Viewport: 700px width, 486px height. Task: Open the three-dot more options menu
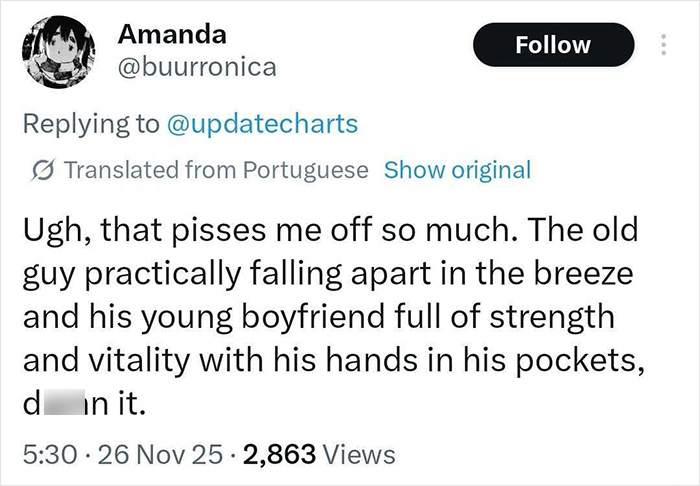660,45
